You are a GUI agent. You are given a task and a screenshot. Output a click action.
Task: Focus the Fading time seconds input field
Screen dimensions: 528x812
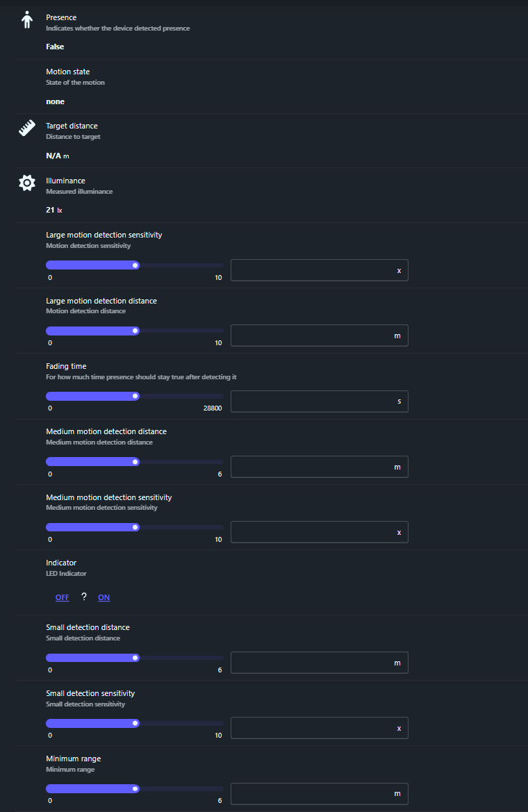[x=313, y=401]
